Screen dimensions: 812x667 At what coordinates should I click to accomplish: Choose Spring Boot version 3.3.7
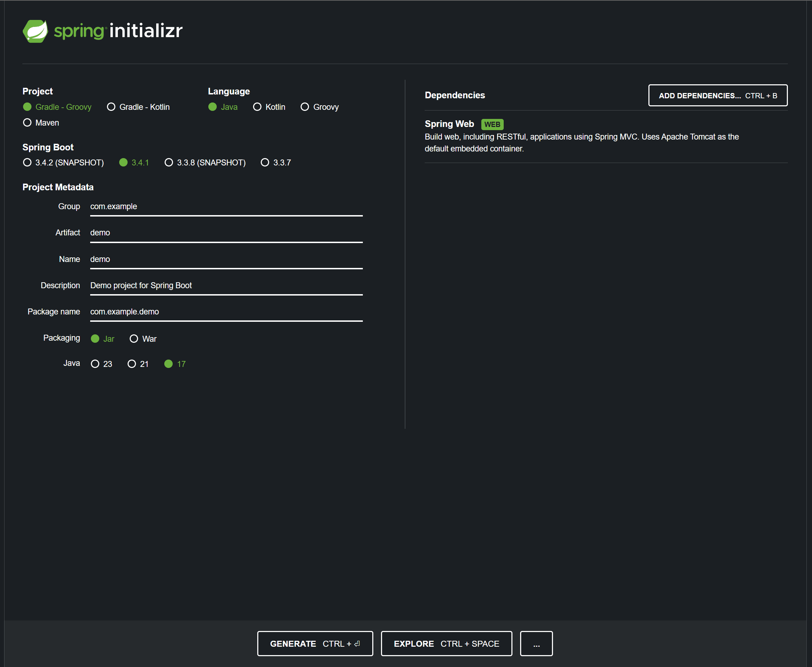click(276, 163)
